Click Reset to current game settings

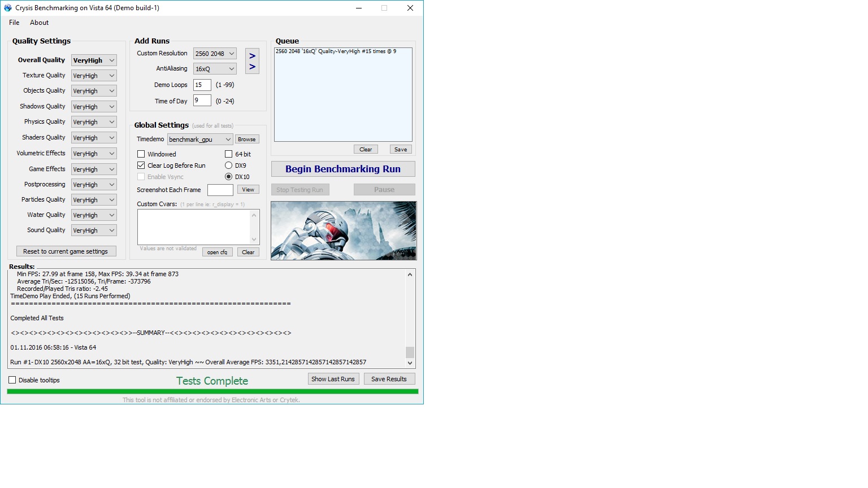(66, 251)
